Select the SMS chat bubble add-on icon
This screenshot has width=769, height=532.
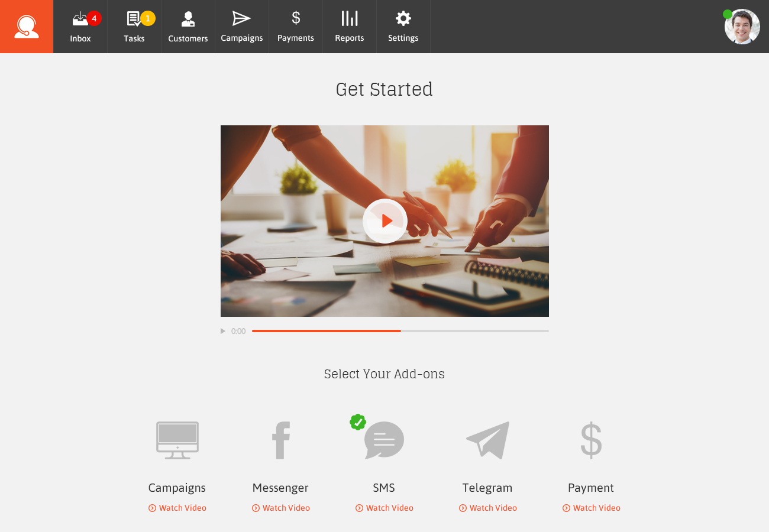pos(384,440)
